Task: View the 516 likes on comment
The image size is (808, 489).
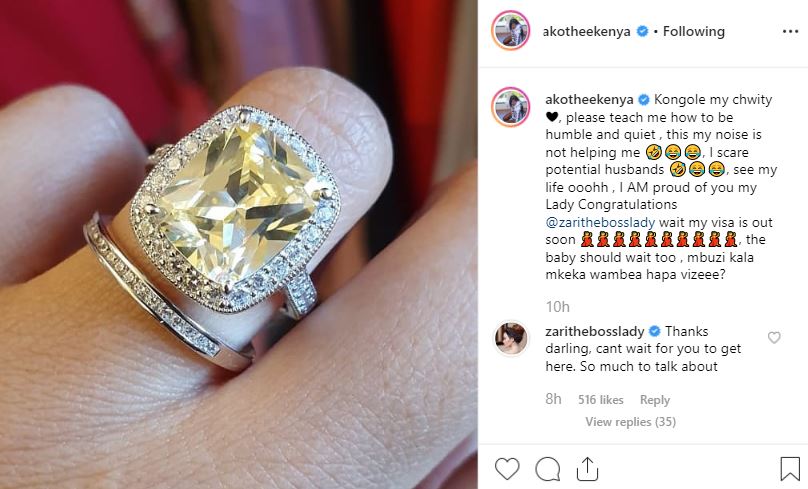Action: [600, 400]
